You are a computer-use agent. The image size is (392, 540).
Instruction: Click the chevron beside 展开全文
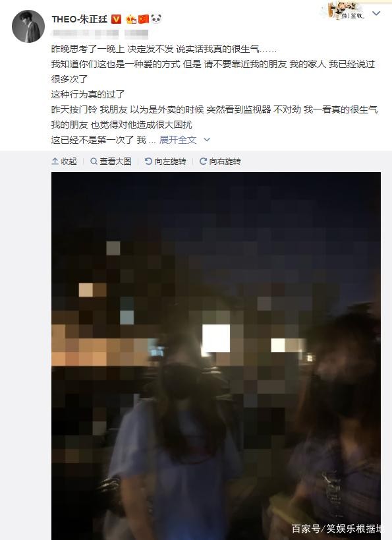tap(207, 140)
